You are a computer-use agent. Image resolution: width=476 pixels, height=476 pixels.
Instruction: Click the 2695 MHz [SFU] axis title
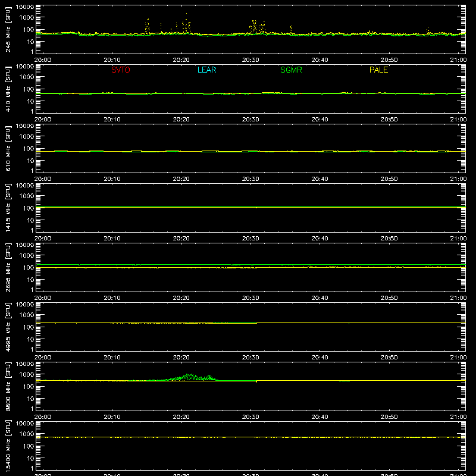(8, 267)
